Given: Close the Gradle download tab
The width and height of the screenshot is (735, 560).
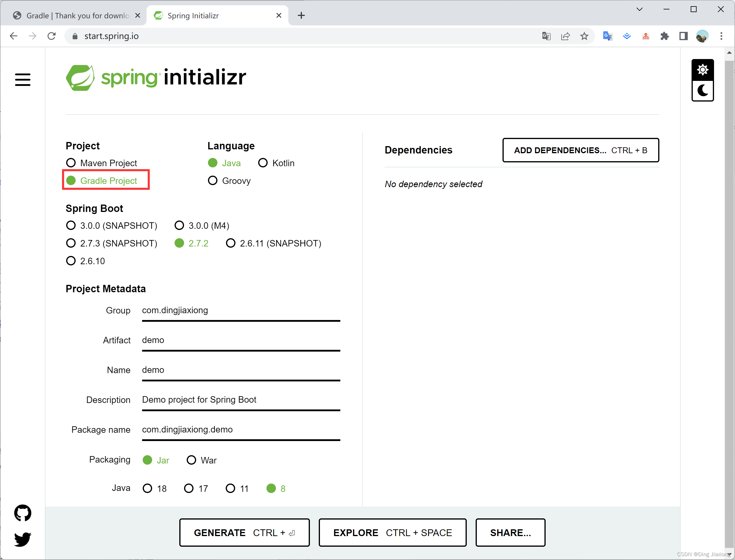Looking at the screenshot, I should click(137, 15).
